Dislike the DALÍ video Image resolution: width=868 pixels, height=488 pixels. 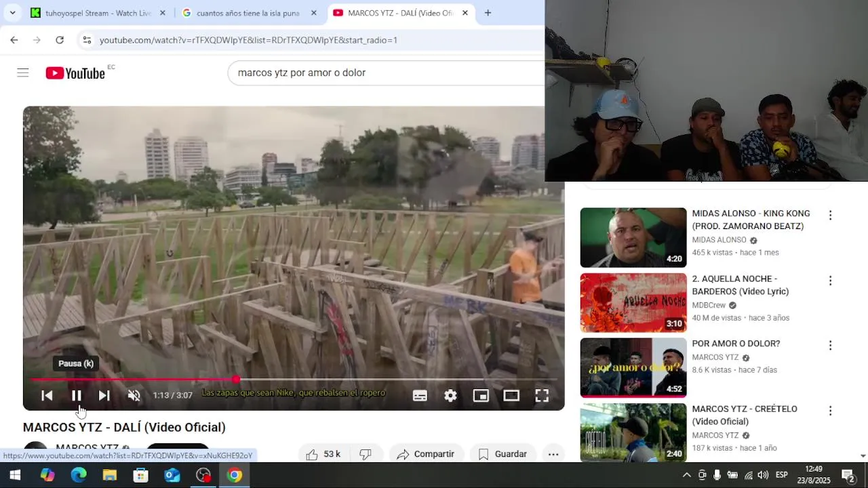[x=366, y=454]
